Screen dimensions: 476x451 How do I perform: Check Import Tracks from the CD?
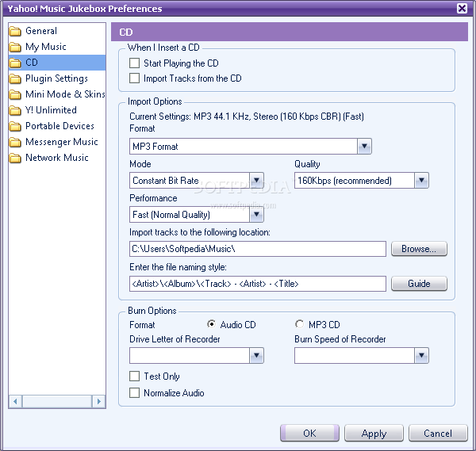pos(135,78)
